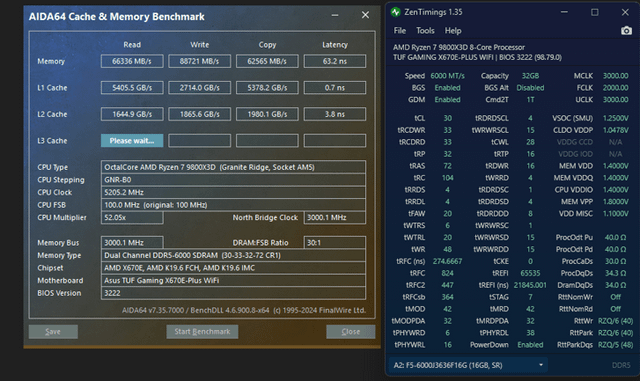This screenshot has height=381, width=640.
Task: Click the ProcOdt Pu value 40.0 Ω
Action: click(616, 237)
